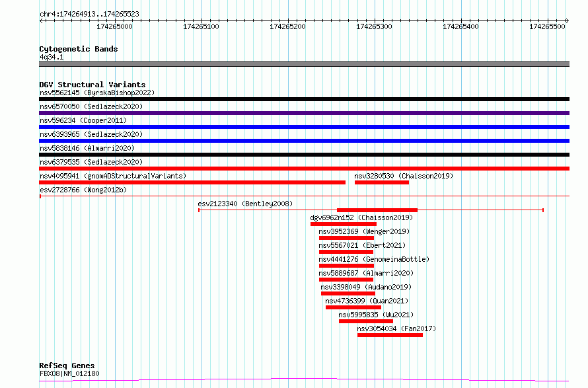Open the FBXO8|NM_012180 RefSeq gene label
Image resolution: width=588 pixels, height=388 pixels.
pos(69,373)
